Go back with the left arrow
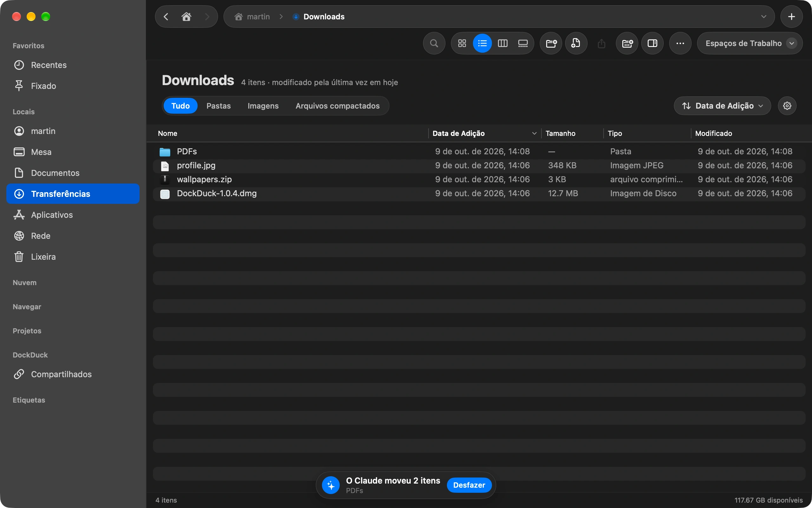812x508 pixels. 166,17
